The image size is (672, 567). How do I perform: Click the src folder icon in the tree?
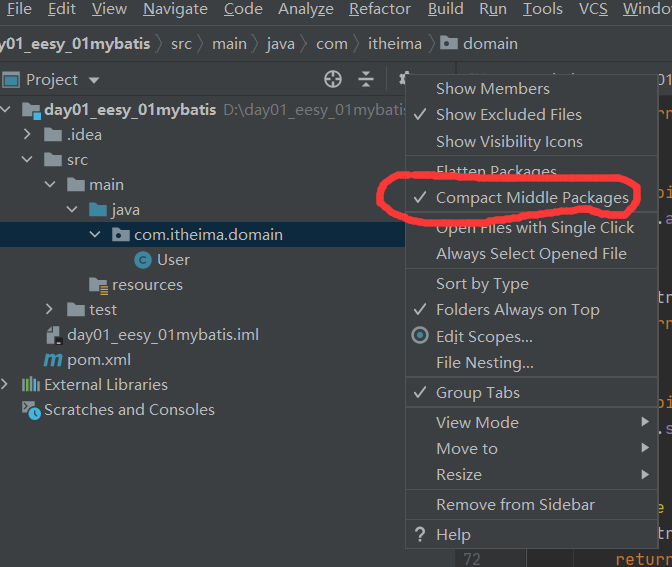(x=53, y=160)
